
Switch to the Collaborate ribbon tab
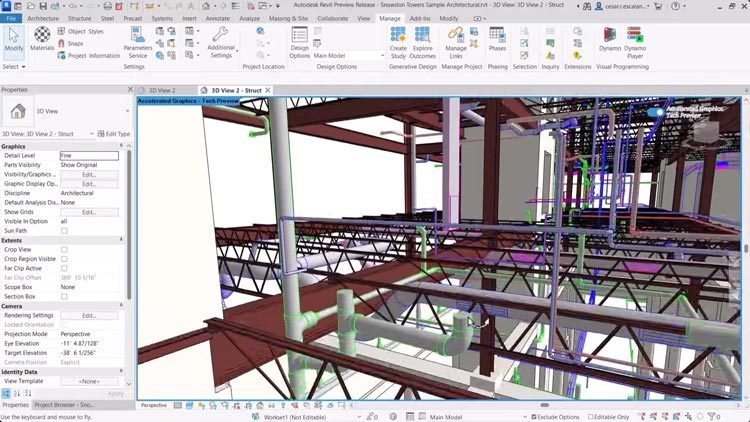(x=333, y=18)
